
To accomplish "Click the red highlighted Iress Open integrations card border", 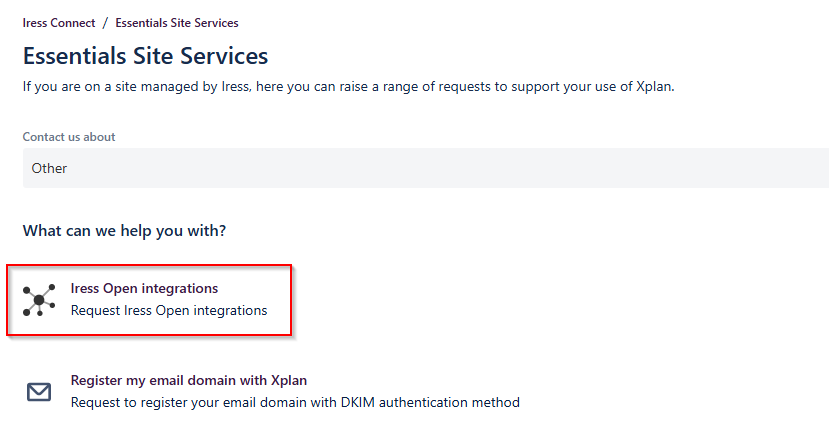I will pyautogui.click(x=149, y=300).
